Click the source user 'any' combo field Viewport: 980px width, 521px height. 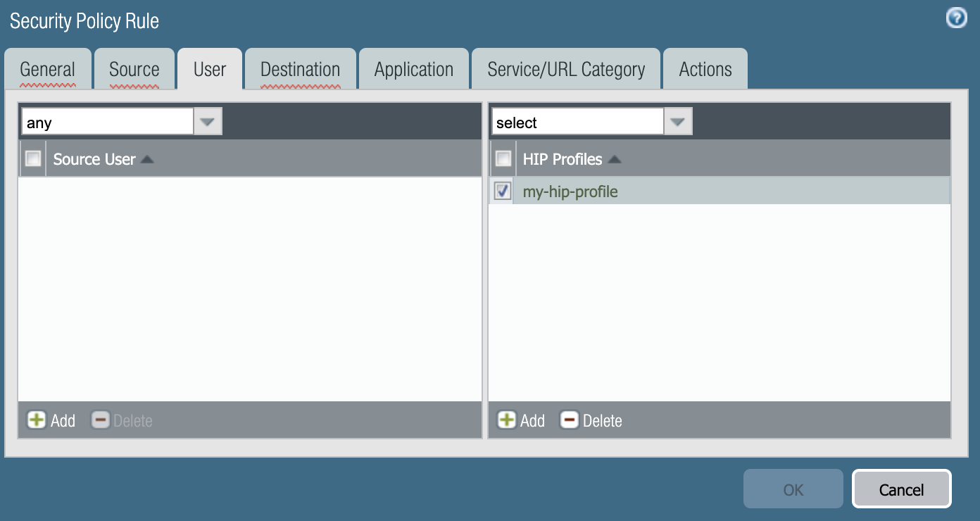pos(108,122)
